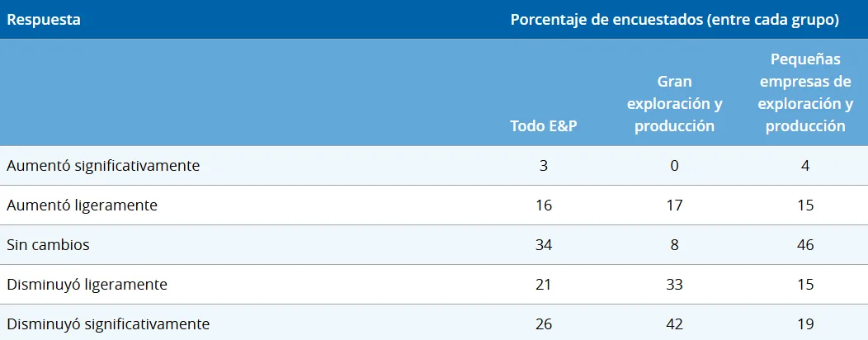Viewport: 868px width, 340px height.
Task: Select Pequeñas empresas value 46 for "Sin cambios"
Action: [x=805, y=245]
